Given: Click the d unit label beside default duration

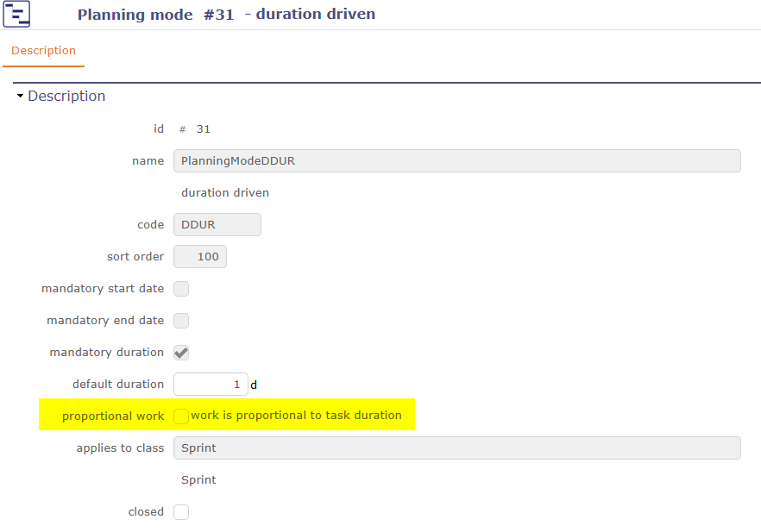Looking at the screenshot, I should (x=253, y=384).
